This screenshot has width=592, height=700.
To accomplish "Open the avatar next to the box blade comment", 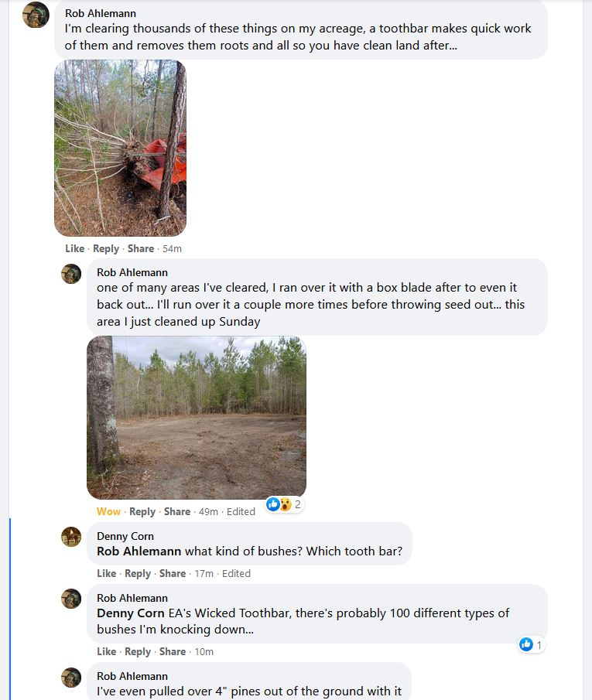I will point(71,274).
